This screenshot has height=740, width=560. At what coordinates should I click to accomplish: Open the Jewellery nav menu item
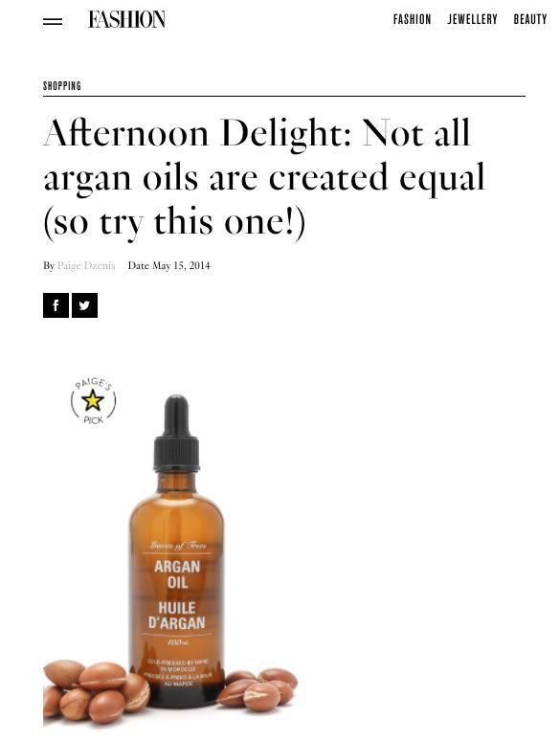472,19
